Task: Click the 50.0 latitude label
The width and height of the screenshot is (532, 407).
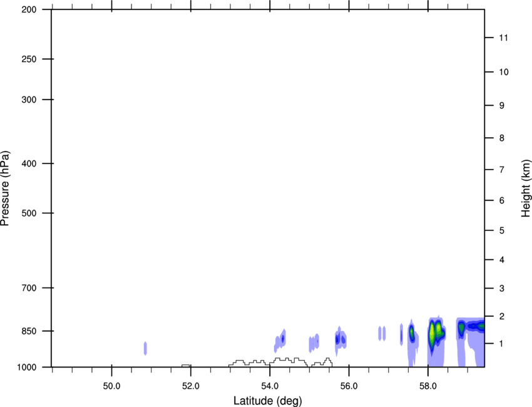Action: tap(111, 386)
